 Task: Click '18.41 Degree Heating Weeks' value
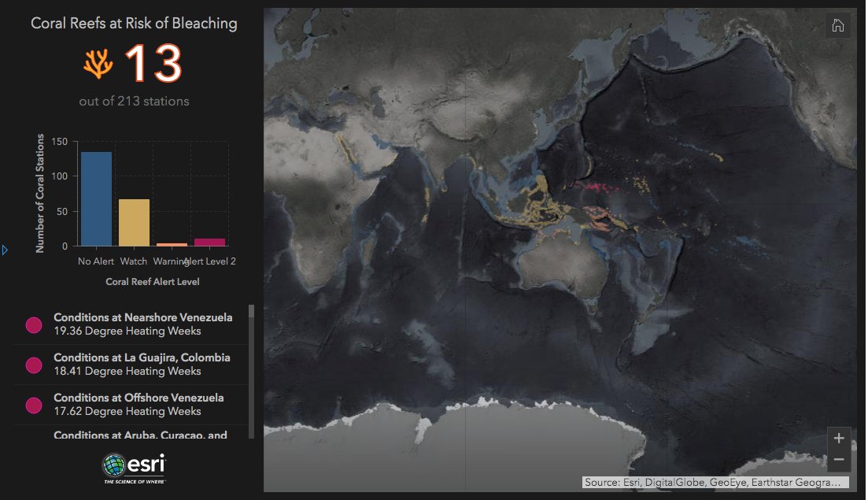coord(127,371)
